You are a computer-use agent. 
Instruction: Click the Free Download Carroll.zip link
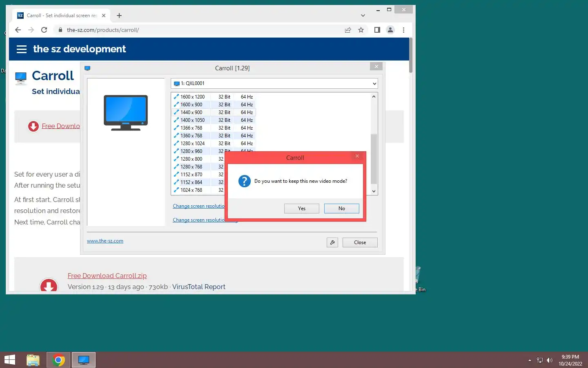[107, 276]
